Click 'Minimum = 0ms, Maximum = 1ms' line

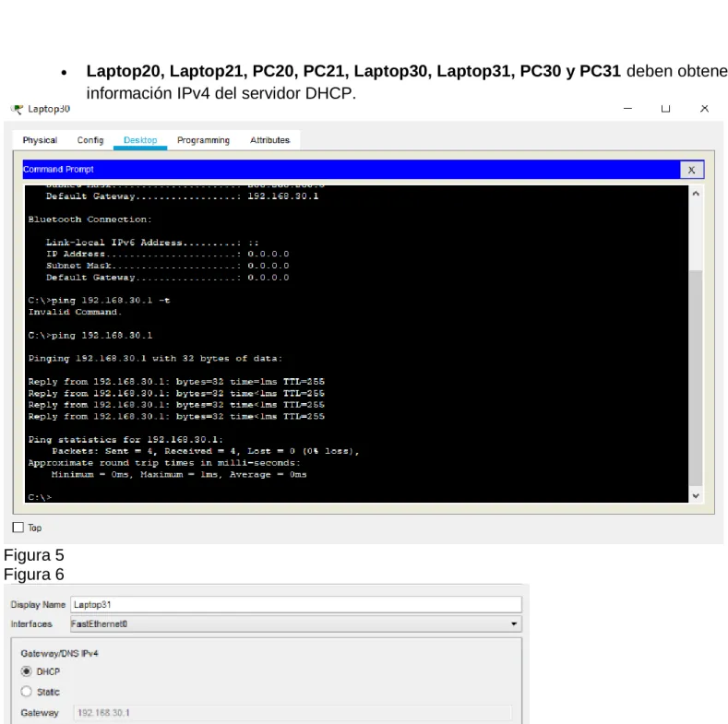point(179,474)
